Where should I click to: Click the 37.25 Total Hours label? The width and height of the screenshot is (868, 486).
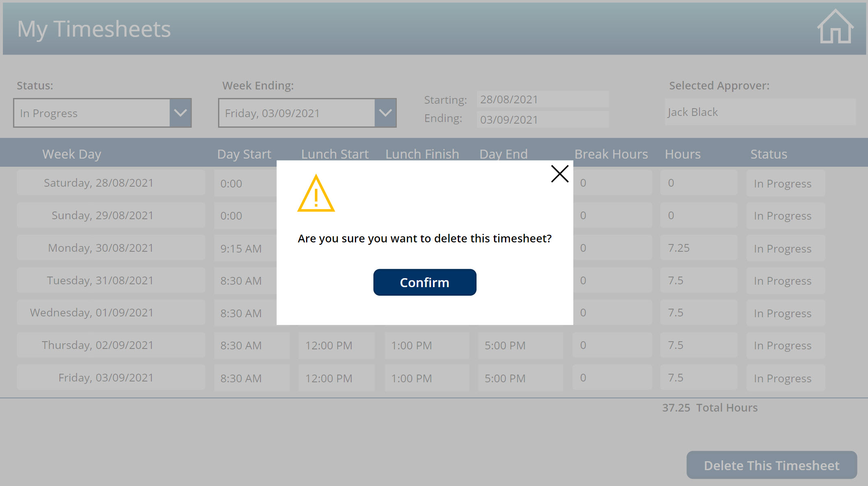pyautogui.click(x=710, y=408)
